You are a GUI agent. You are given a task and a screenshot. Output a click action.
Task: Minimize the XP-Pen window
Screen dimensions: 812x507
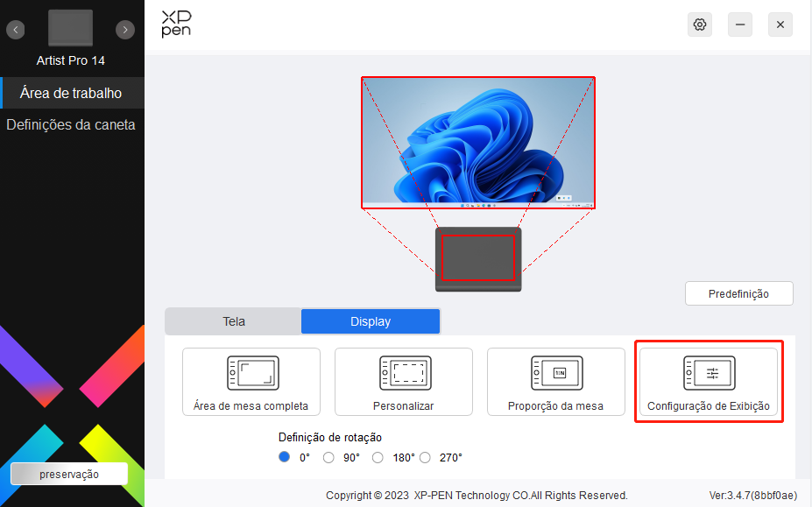740,25
